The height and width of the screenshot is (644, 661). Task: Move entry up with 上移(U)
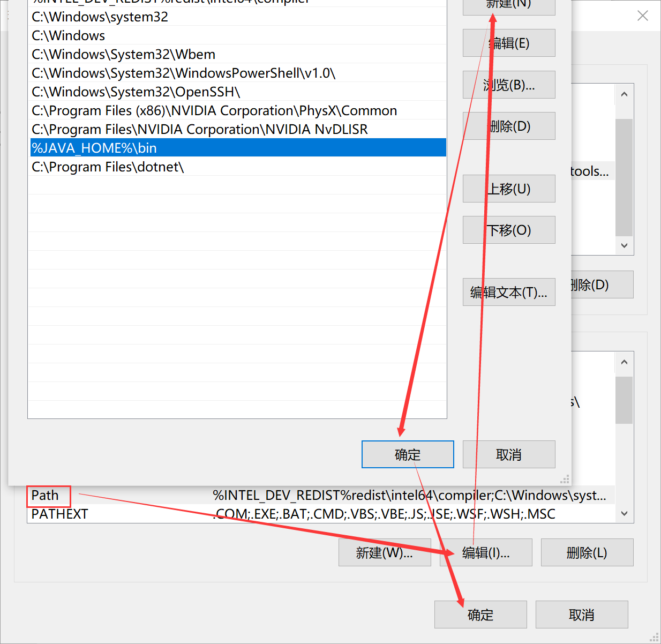pyautogui.click(x=509, y=189)
